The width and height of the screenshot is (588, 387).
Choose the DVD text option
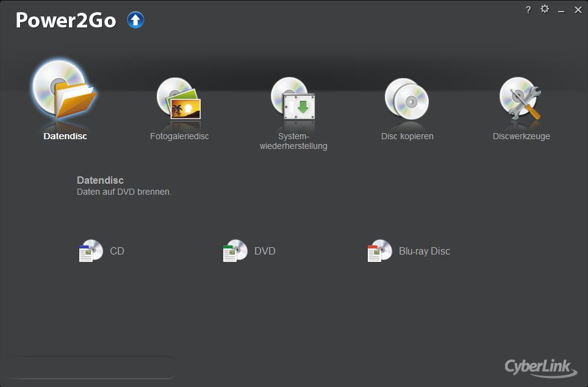[265, 251]
